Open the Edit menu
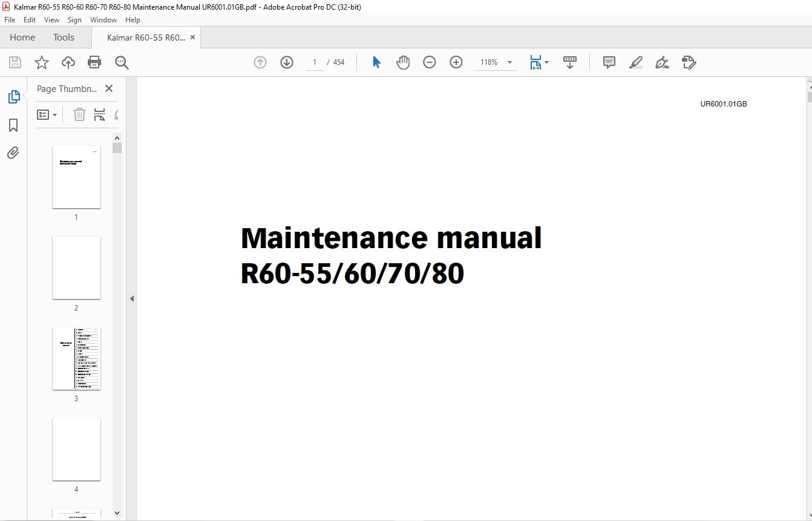Viewport: 812px width, 521px height. (30, 20)
